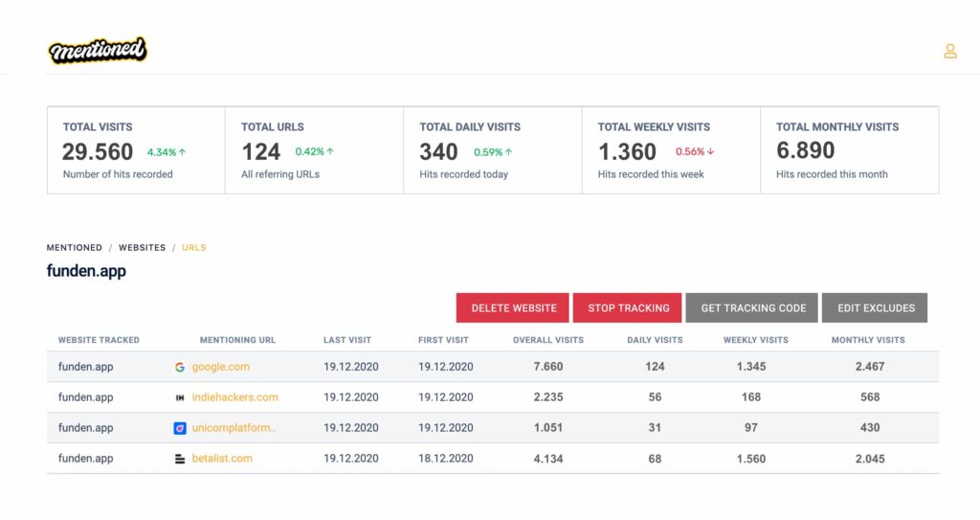Click the Total Monthly Visits 6.890 value

[x=806, y=150]
